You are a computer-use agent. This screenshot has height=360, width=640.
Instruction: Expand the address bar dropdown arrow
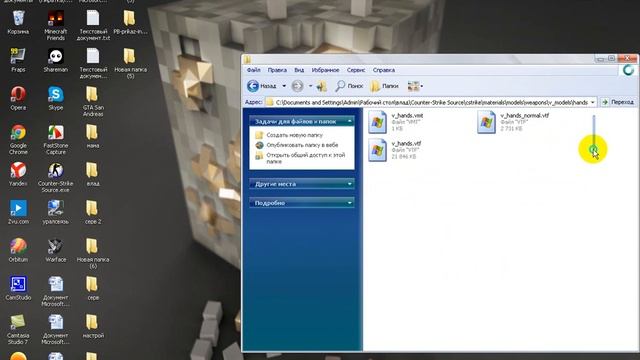point(593,102)
